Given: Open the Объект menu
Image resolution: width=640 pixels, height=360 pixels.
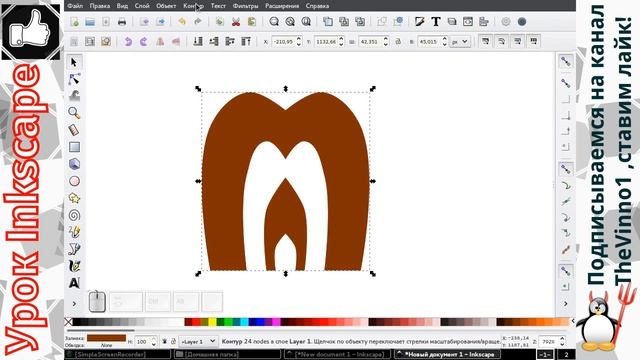Looking at the screenshot, I should (x=166, y=6).
